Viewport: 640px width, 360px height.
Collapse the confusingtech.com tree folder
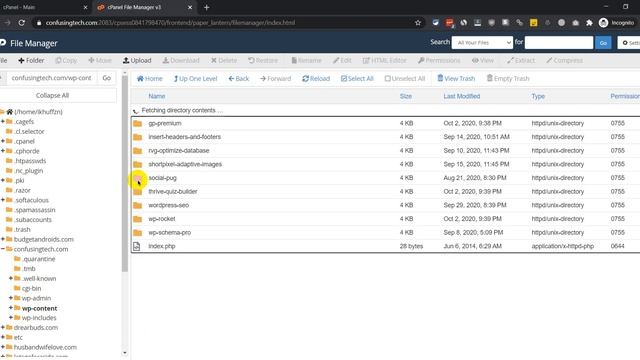[3, 249]
